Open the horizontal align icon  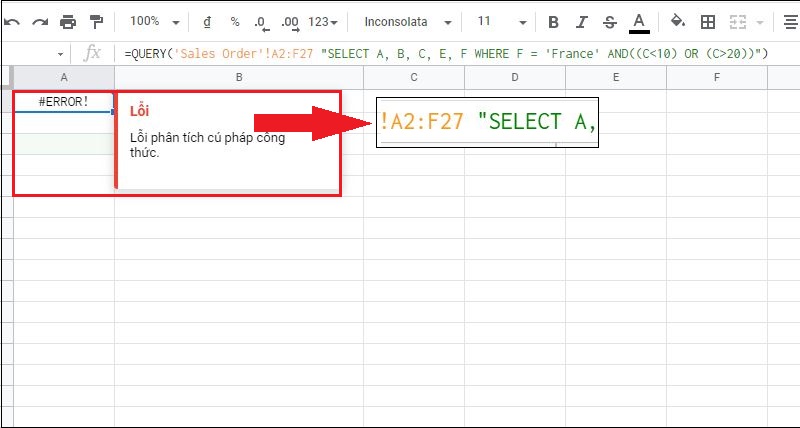(791, 22)
